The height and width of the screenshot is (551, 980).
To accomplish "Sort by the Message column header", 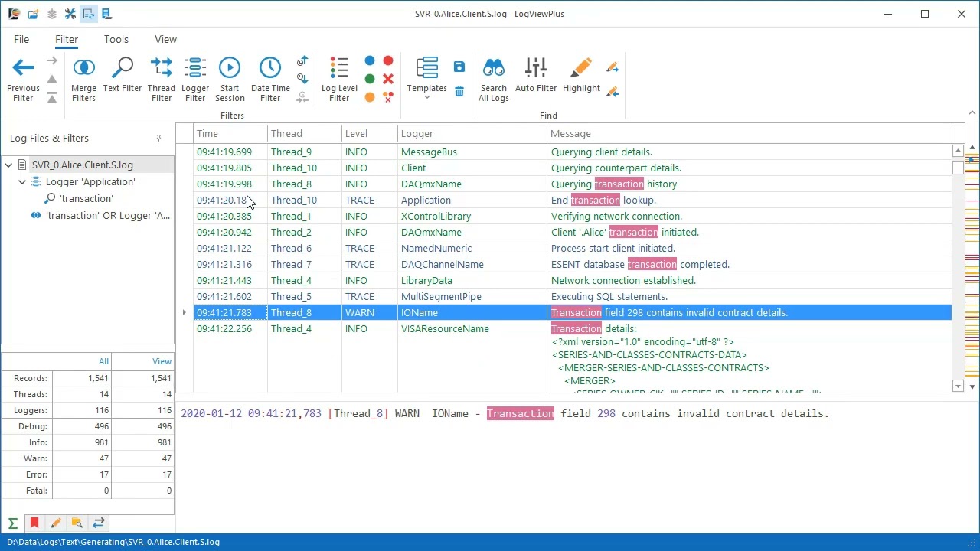I will [750, 133].
